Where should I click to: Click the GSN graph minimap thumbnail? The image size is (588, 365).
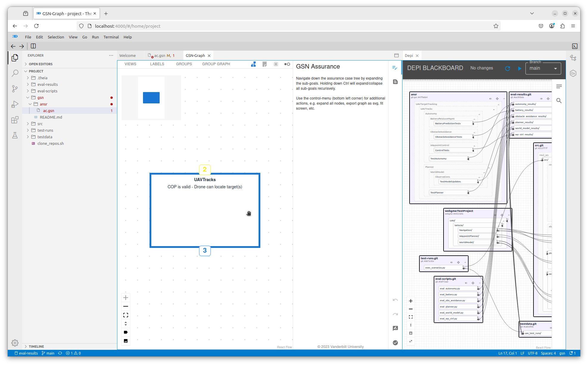[151, 98]
